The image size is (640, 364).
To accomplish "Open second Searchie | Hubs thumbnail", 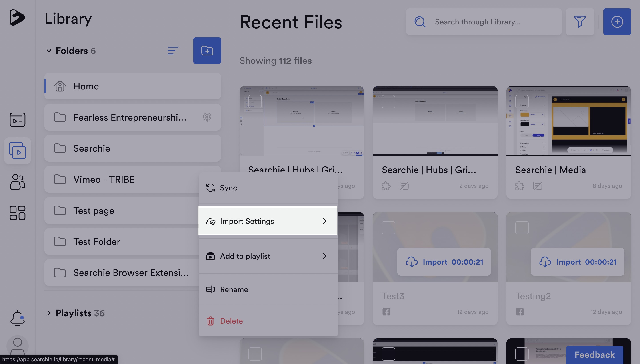I will point(435,121).
